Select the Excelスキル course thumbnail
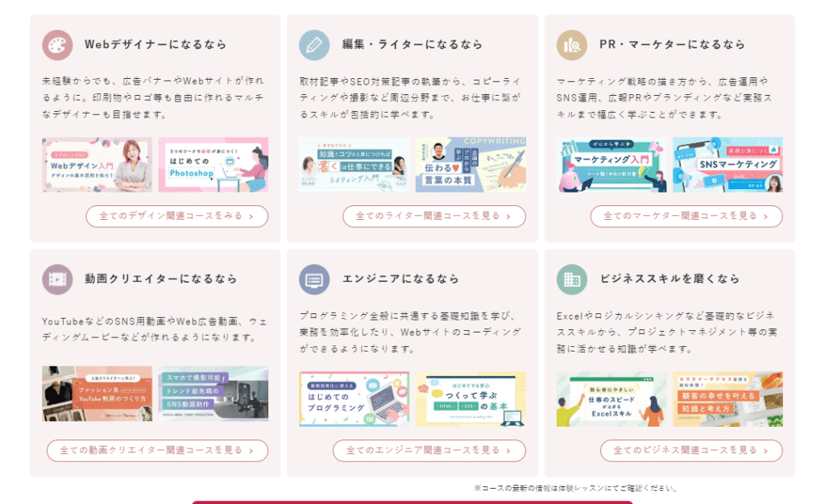Image resolution: width=825 pixels, height=504 pixels. click(x=611, y=399)
